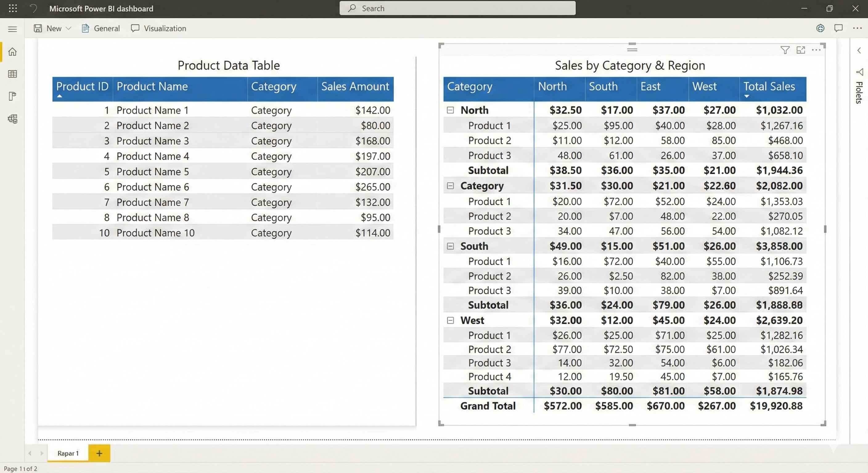Click in the Search field
Viewport: 868px width, 473px height.
tap(457, 8)
